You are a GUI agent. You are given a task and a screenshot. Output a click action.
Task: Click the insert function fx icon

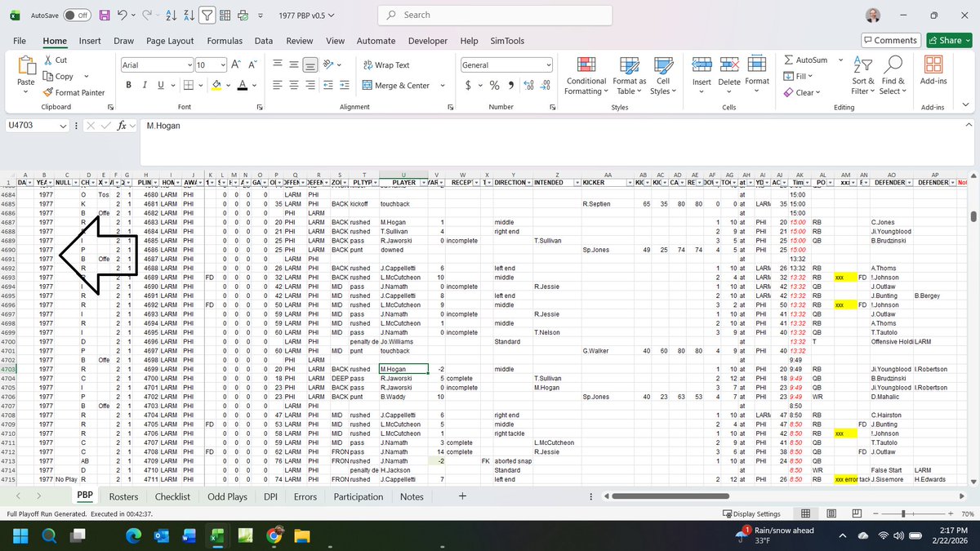pyautogui.click(x=122, y=126)
